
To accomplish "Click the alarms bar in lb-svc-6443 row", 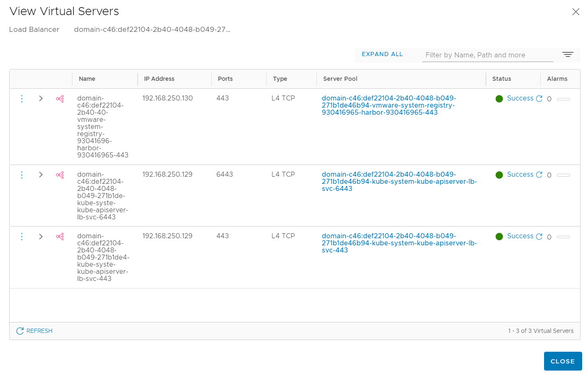I will tap(563, 175).
